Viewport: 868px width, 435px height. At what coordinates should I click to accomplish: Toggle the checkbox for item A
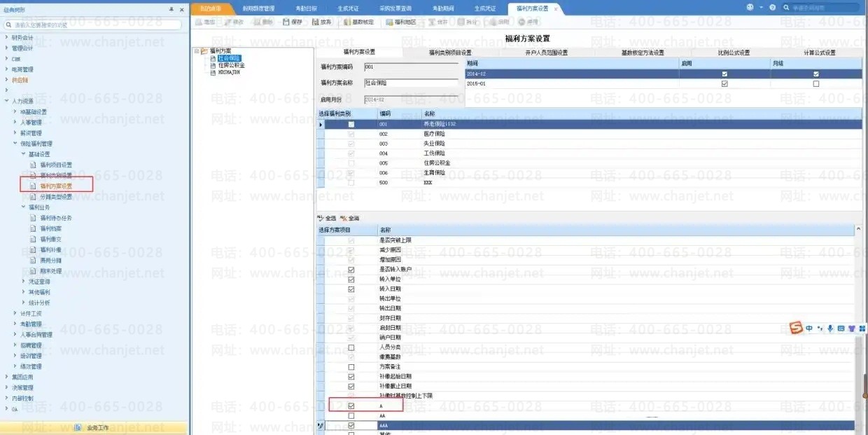click(351, 406)
